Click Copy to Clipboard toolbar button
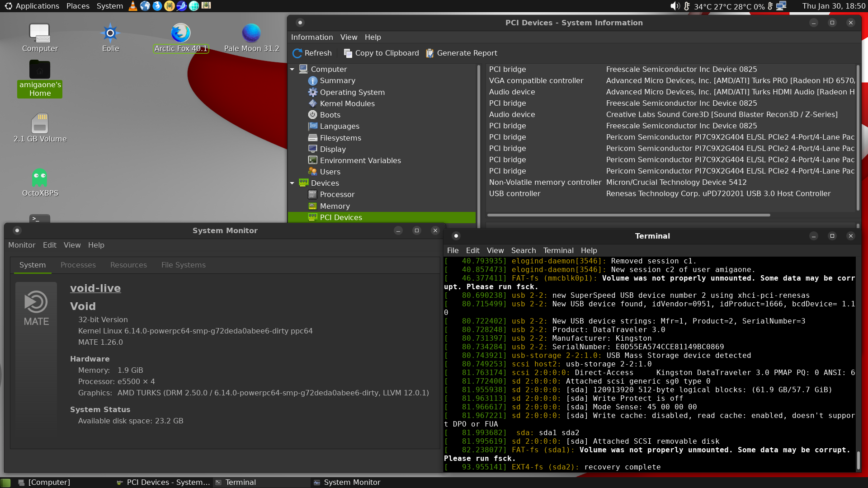 (381, 53)
